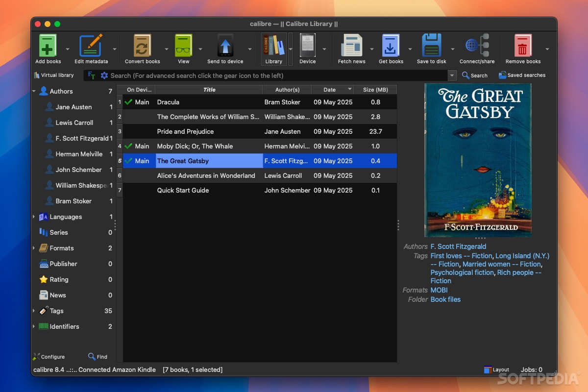Image resolution: width=588 pixels, height=392 pixels.
Task: Open Fetch news dropdown arrow
Action: [371, 49]
